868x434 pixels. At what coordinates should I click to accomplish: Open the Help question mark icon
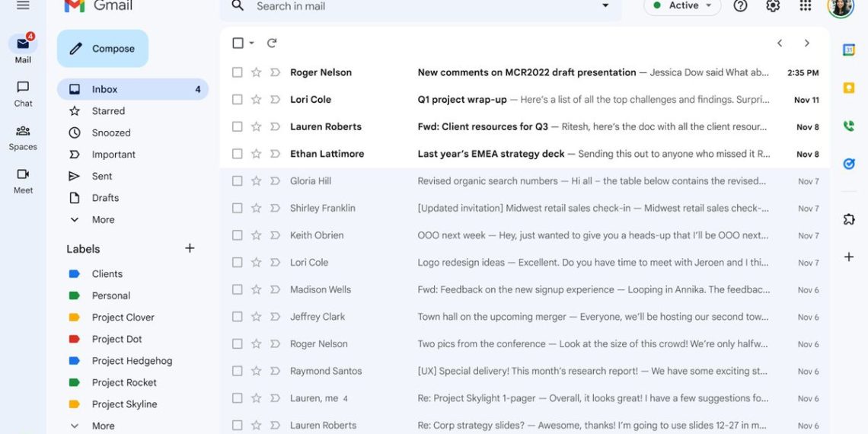[740, 5]
